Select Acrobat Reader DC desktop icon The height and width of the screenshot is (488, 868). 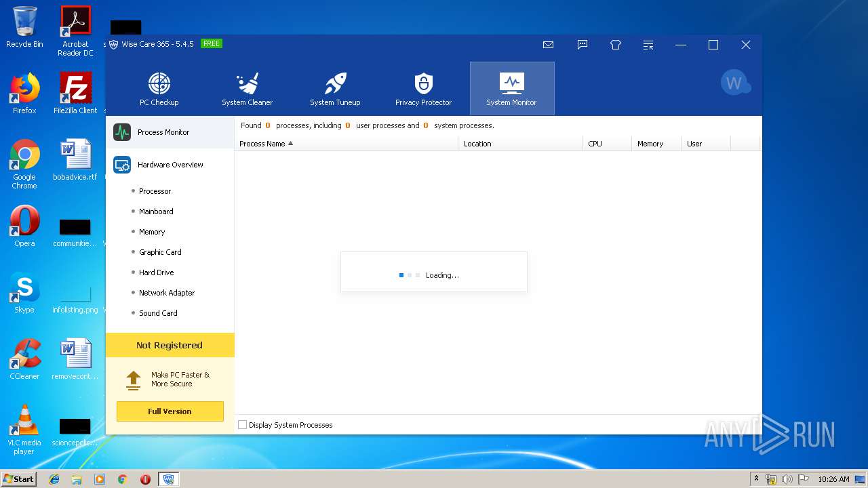click(75, 30)
